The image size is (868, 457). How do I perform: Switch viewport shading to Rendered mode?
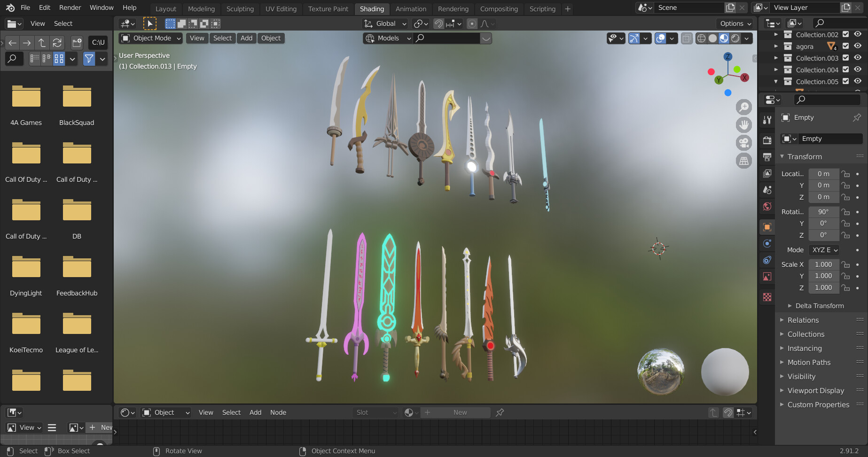[x=735, y=38]
